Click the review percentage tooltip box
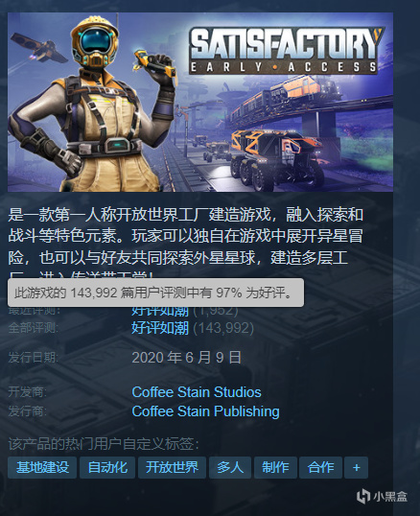This screenshot has width=420, height=516. [155, 293]
